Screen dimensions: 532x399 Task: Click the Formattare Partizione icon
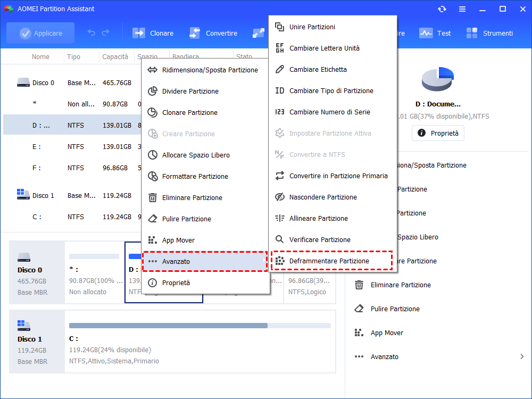point(153,176)
